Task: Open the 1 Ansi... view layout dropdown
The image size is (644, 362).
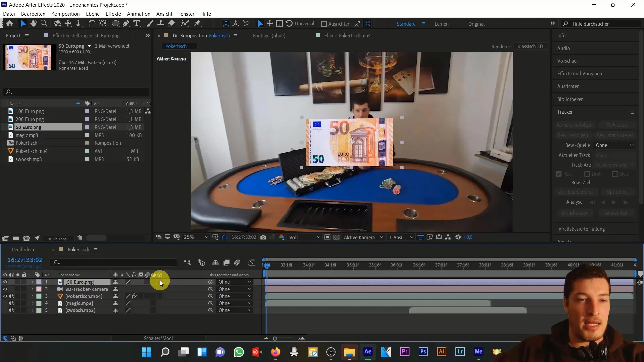Action: pos(401,237)
